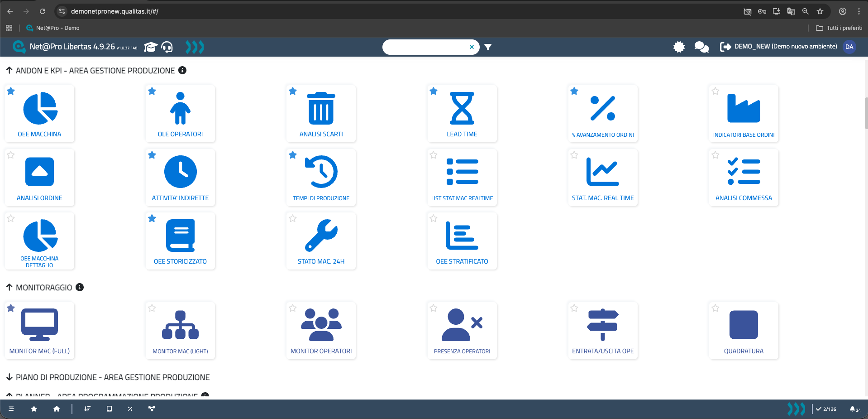Screen dimensions: 868x419
Task: Open the ATTIVITA' INDIRETTE clock tile
Action: 180,178
